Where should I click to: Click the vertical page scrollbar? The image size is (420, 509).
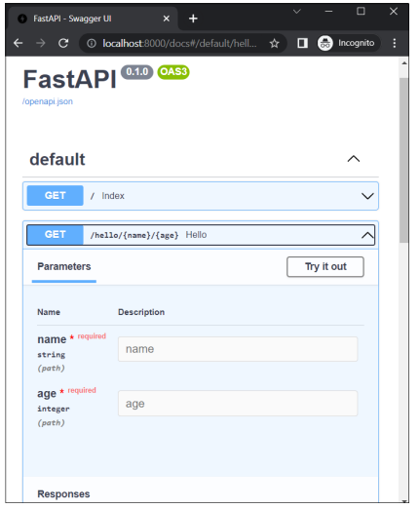click(404, 161)
